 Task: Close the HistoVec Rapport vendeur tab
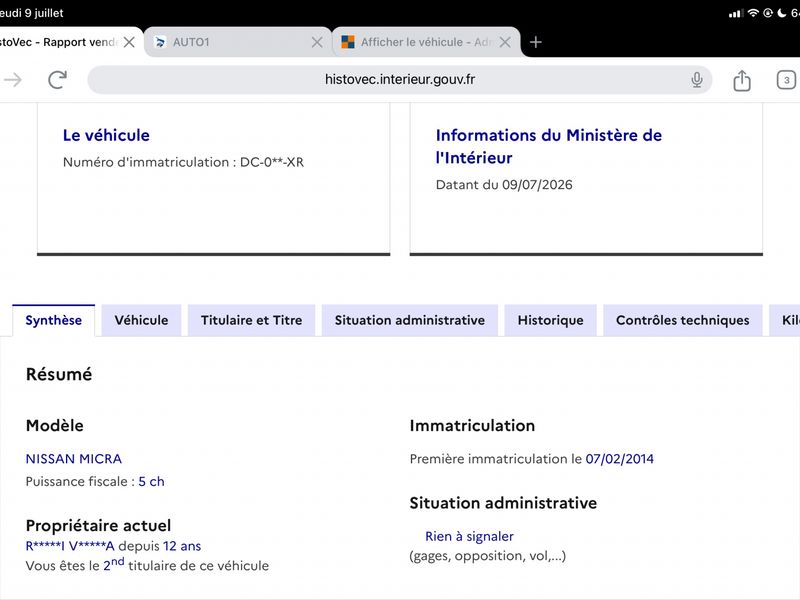point(129,42)
